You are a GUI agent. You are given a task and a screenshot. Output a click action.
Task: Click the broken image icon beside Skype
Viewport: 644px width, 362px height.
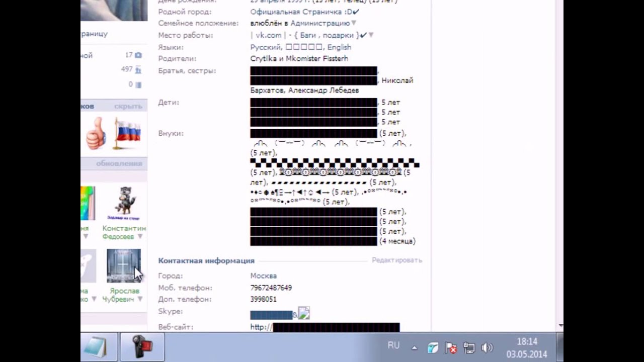click(304, 313)
